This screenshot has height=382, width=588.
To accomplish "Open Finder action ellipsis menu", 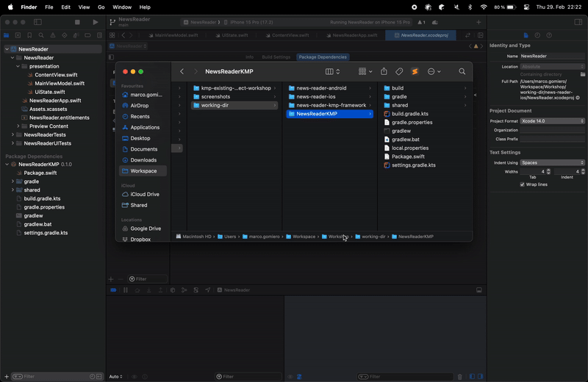I will coord(434,71).
